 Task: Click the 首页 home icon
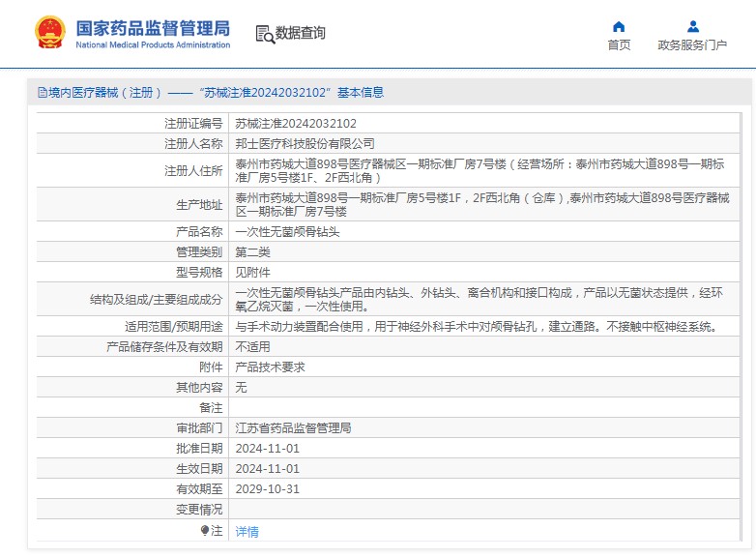[619, 26]
